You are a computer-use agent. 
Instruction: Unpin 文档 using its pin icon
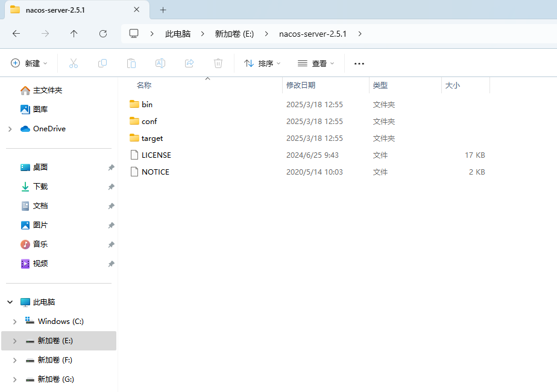111,206
